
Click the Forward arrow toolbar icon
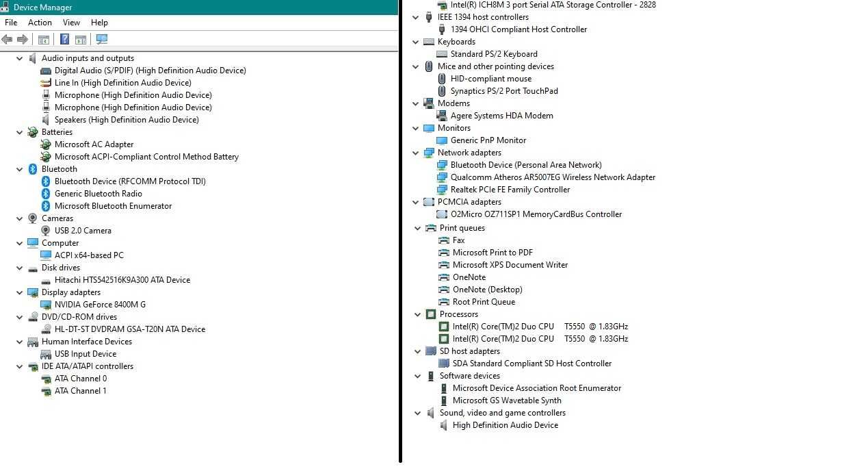(x=23, y=39)
